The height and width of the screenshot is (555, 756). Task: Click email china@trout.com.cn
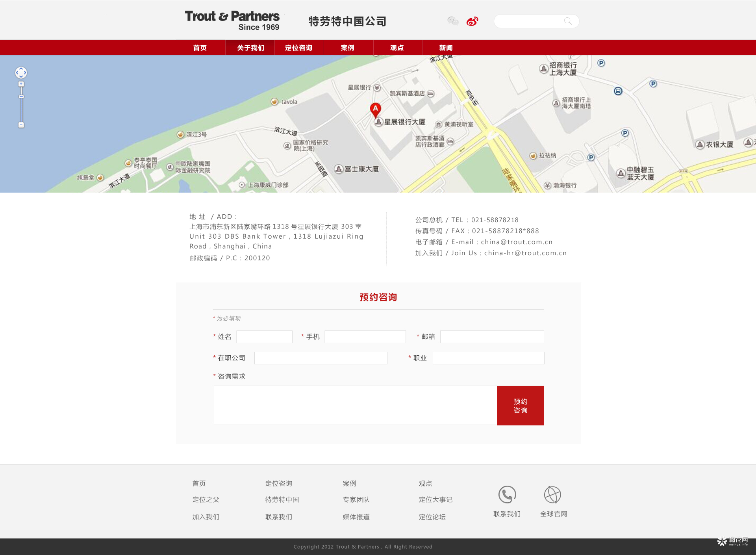[x=517, y=242]
